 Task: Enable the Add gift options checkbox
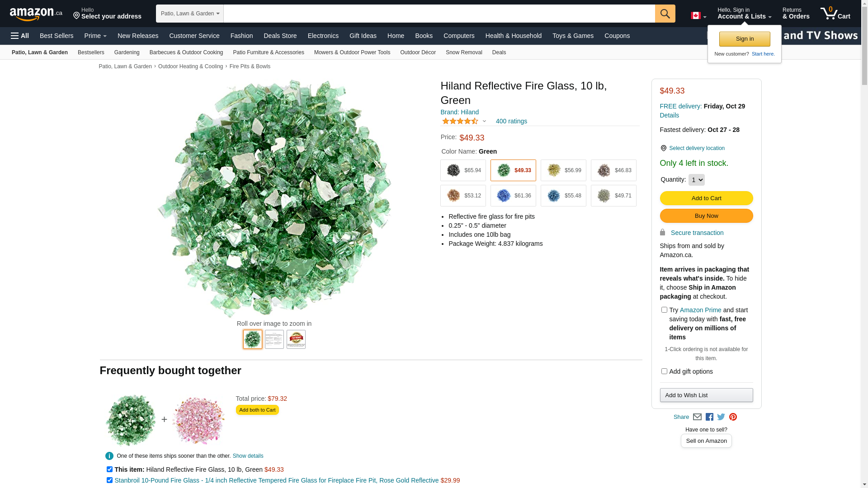(x=664, y=371)
